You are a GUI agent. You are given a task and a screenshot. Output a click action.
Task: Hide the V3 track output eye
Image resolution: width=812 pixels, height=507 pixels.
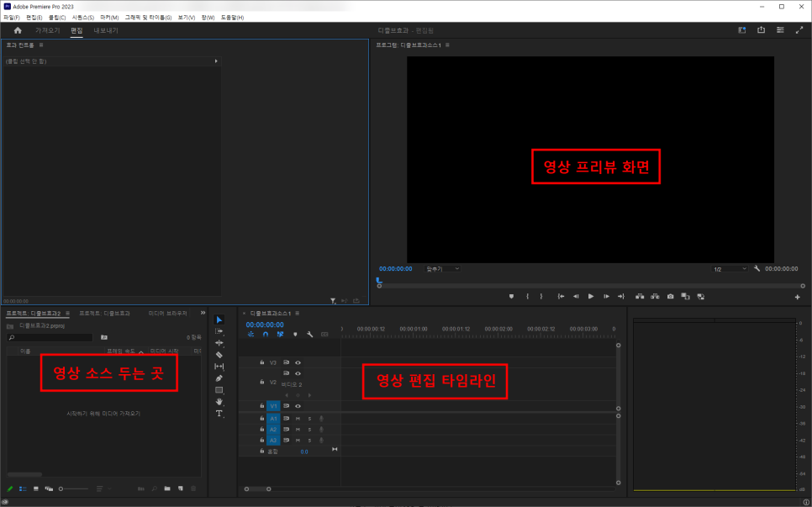tap(298, 362)
